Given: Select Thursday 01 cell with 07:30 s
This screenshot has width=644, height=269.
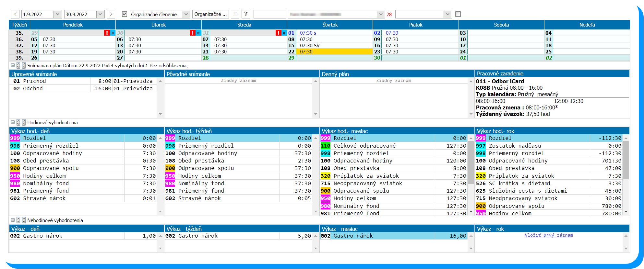Looking at the screenshot, I should [334, 33].
